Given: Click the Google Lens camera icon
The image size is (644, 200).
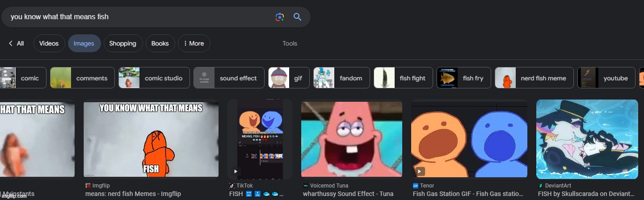Looking at the screenshot, I should (x=280, y=17).
